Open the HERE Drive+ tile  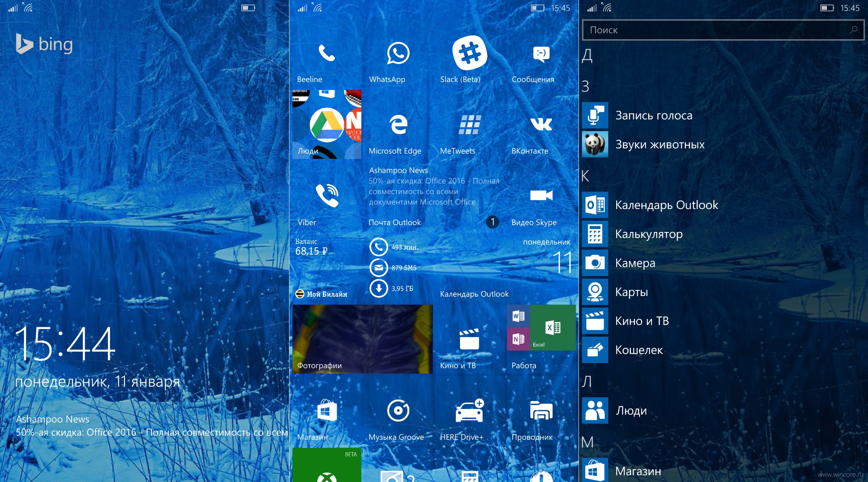470,410
